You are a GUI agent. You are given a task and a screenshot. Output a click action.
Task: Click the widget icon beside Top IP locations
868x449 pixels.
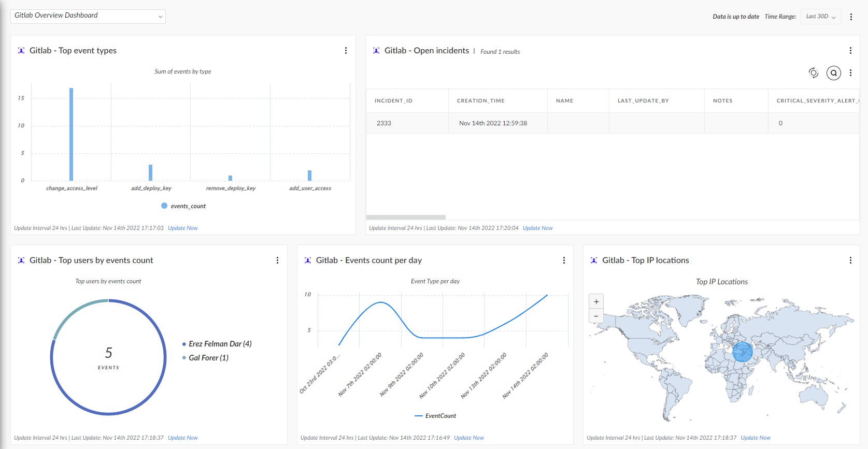click(x=594, y=260)
